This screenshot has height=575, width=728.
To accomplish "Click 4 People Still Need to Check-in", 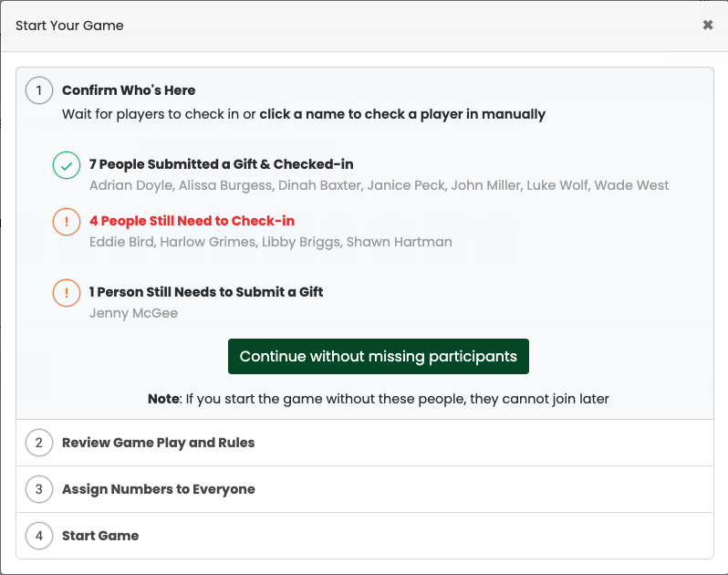I will click(x=192, y=221).
